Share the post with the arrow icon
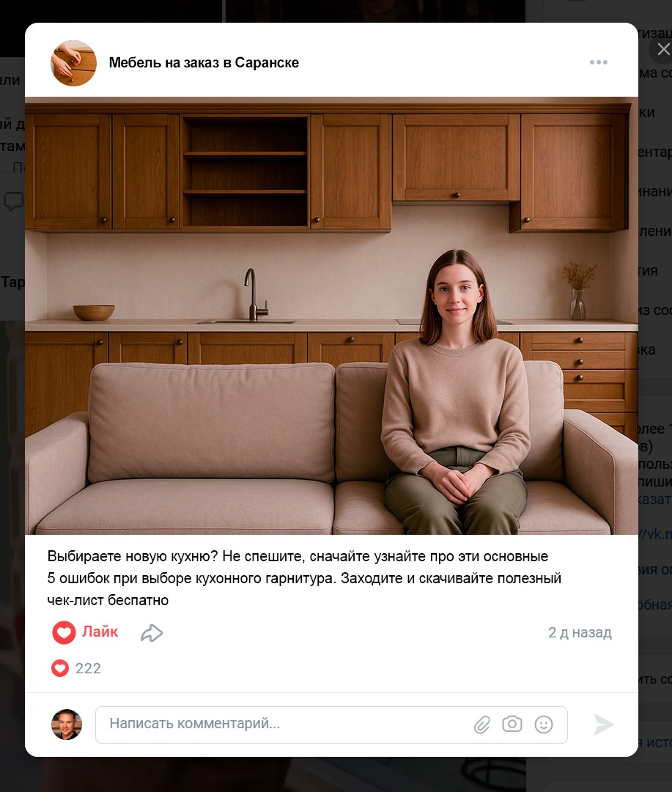672x792 pixels. coord(152,633)
